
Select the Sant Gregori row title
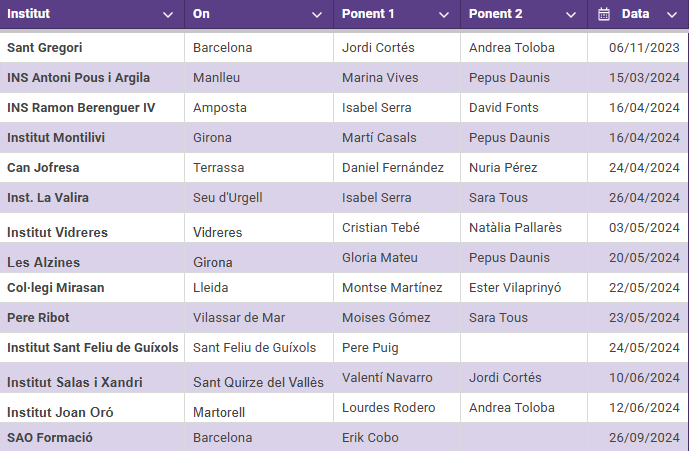45,48
